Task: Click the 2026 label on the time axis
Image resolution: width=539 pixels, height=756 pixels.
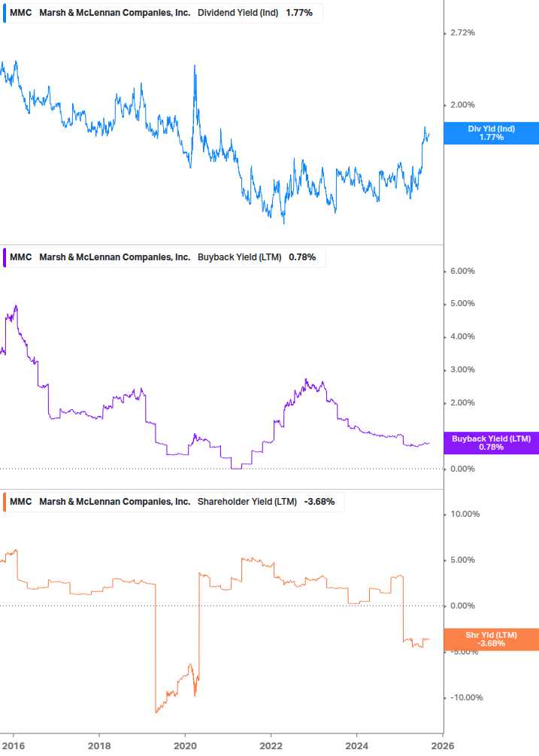Action: coord(443,746)
